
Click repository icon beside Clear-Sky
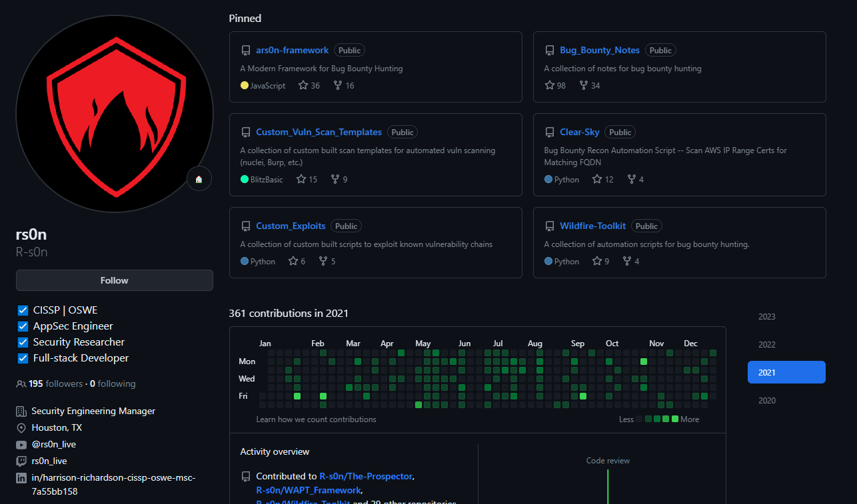coord(550,132)
